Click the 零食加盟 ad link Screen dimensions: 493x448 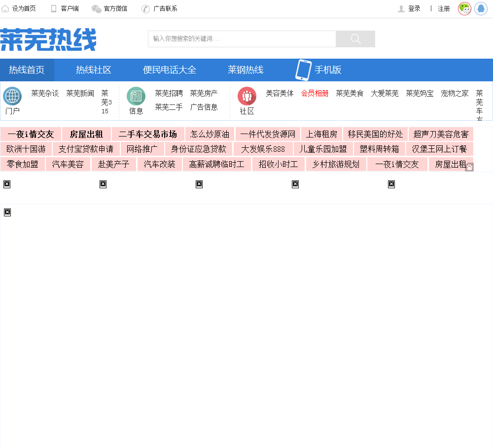point(22,164)
